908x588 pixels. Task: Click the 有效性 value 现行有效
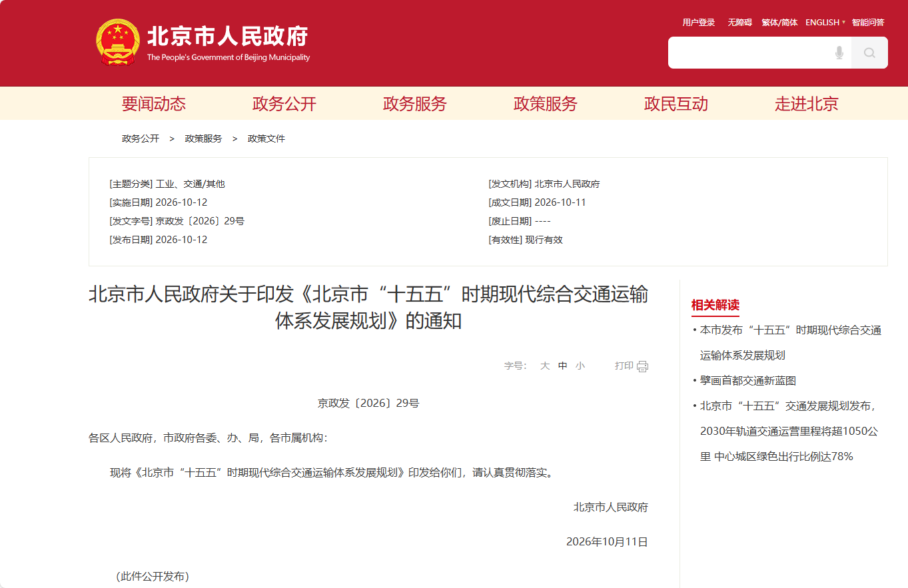[x=544, y=240]
